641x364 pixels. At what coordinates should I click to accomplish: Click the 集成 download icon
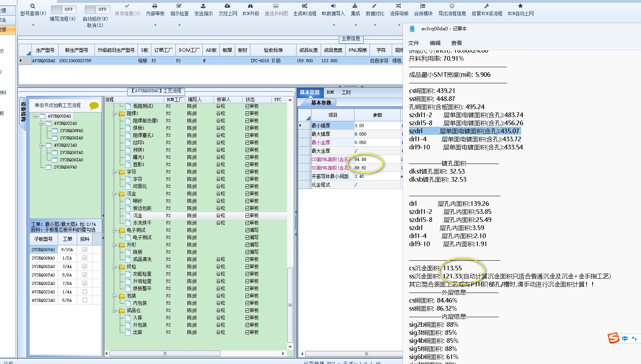click(x=355, y=6)
